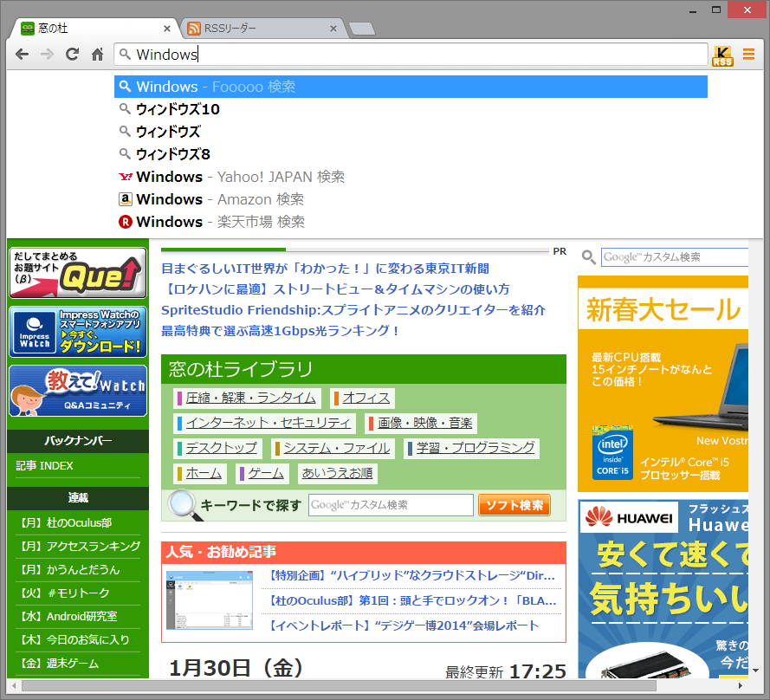The image size is (770, 700).
Task: Open 画像・映像・音楽 category
Action: coord(421,423)
